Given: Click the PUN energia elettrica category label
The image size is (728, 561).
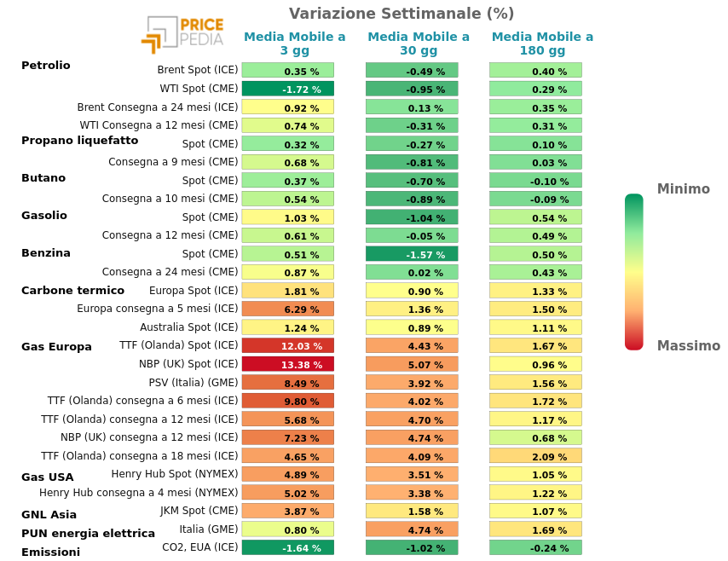Looking at the screenshot, I should point(88,533).
